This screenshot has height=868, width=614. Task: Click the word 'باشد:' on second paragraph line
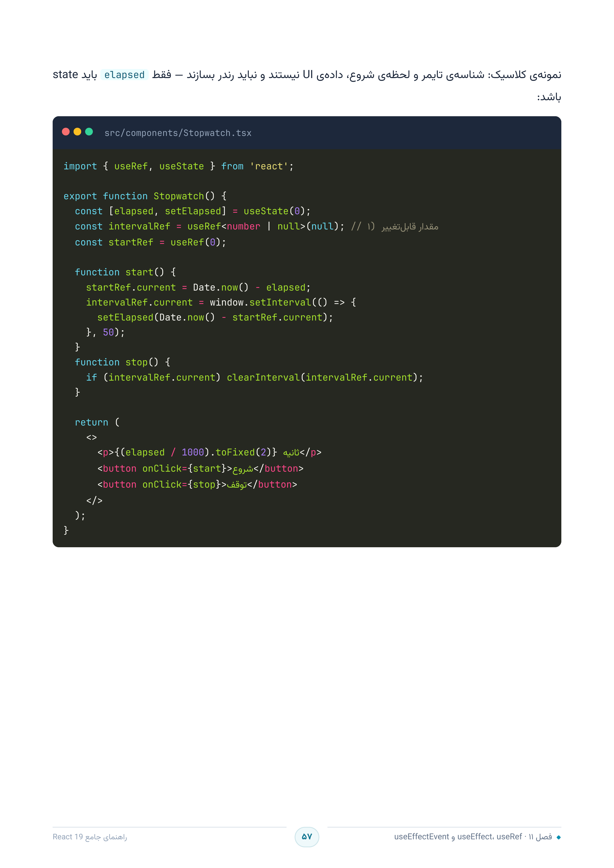[549, 98]
